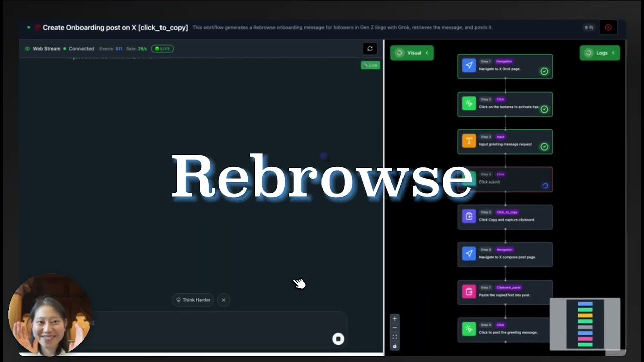Select 'Click to post the greeting message.' step

coord(505,330)
